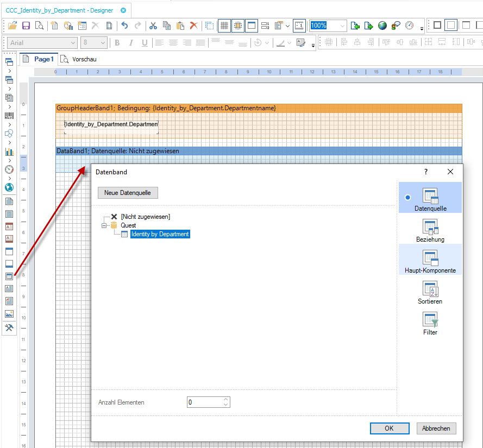
Task: Expand the text rotation angle dropdown
Action: click(x=267, y=43)
